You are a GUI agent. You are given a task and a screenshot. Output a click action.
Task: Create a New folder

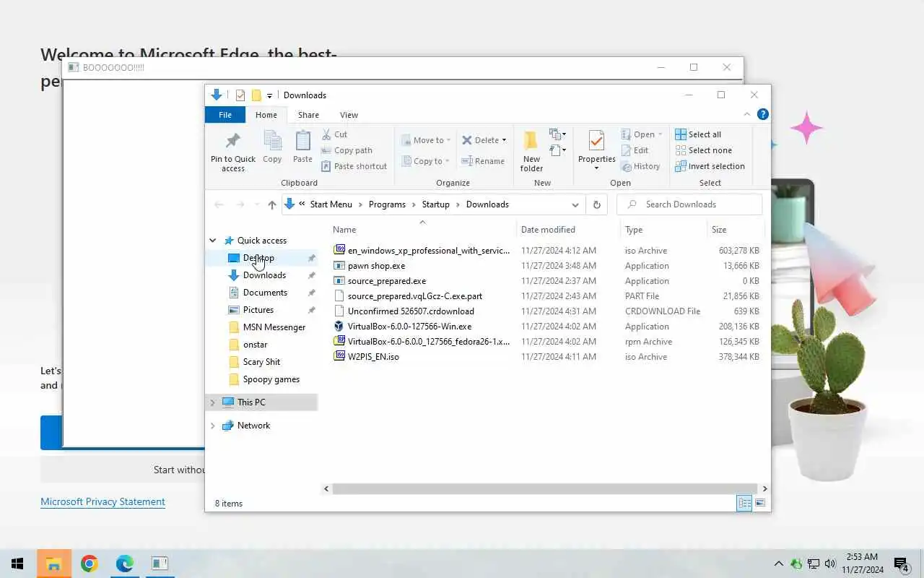pos(531,151)
